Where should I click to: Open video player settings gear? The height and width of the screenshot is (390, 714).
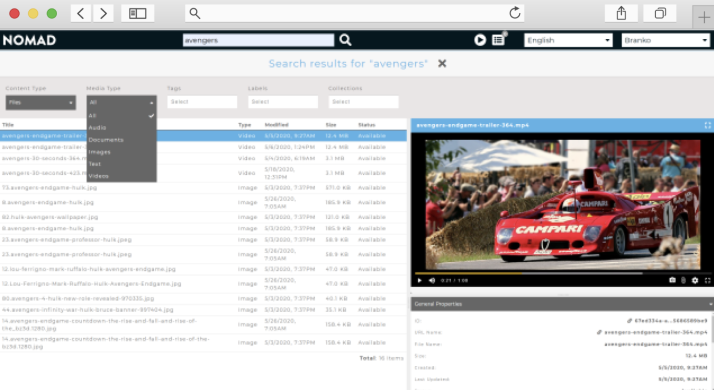(695, 281)
